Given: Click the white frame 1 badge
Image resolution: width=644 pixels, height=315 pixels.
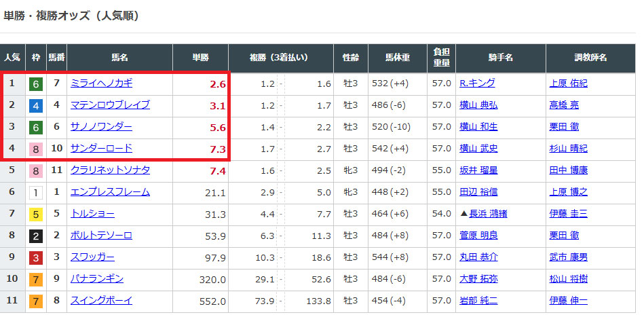Looking at the screenshot, I should coord(36,193).
